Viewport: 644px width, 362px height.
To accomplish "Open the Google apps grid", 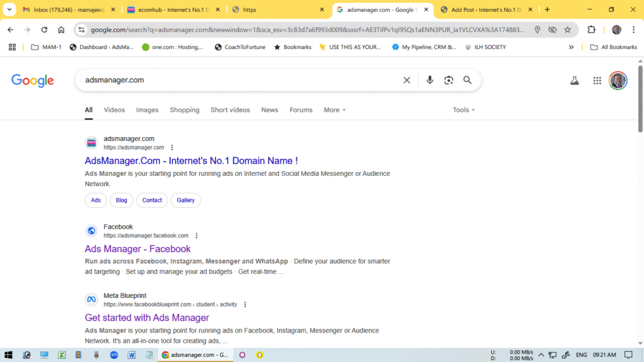I will [597, 80].
